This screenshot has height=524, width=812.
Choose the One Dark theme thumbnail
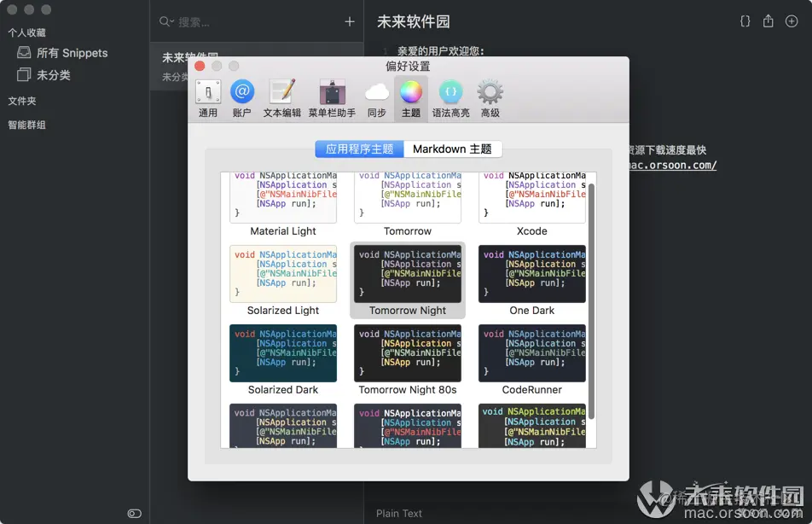(532, 274)
